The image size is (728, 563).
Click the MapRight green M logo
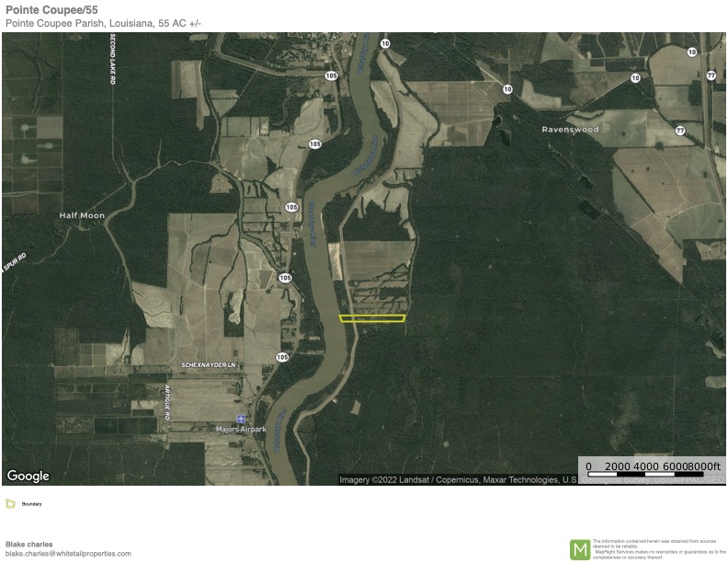580,549
